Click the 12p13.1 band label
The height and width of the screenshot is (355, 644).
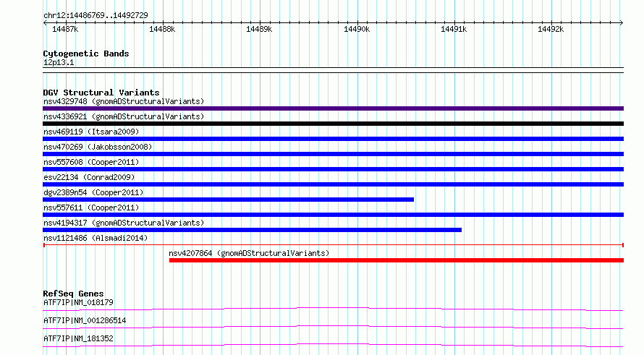tap(59, 62)
